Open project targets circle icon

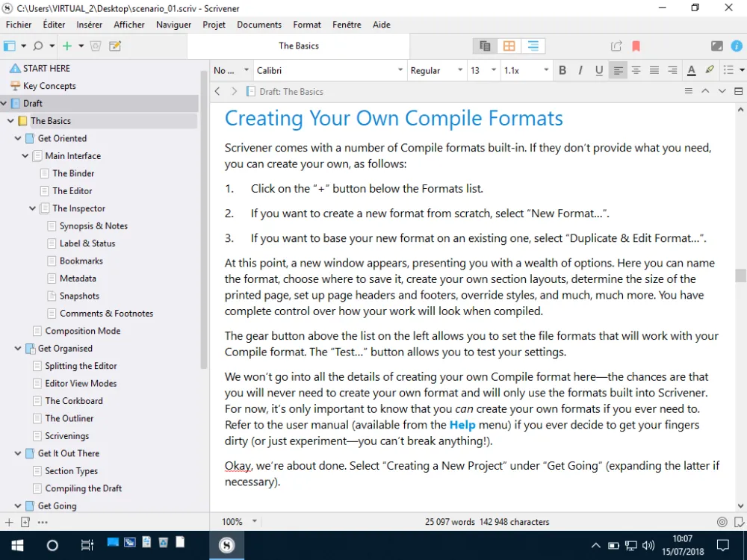tap(722, 522)
